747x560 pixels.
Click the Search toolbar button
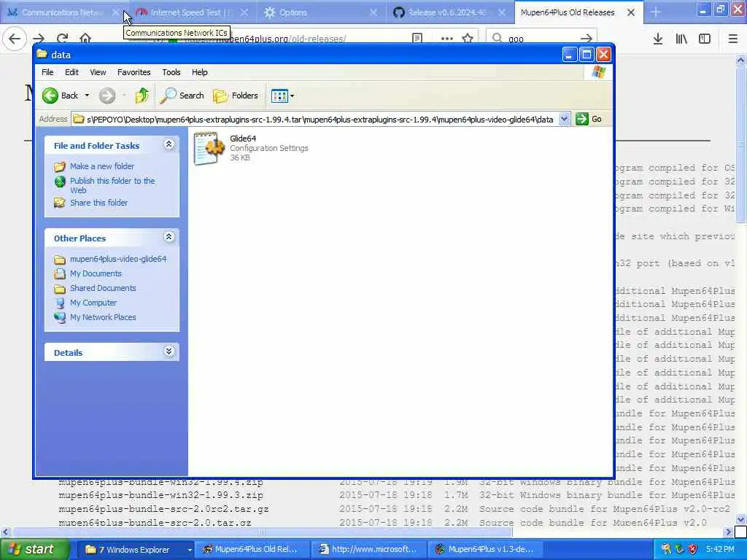click(182, 96)
